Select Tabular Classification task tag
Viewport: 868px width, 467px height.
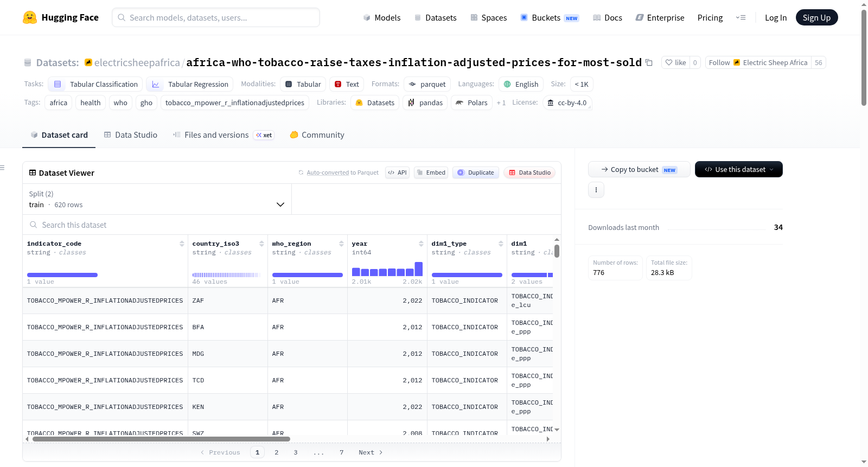tap(95, 84)
